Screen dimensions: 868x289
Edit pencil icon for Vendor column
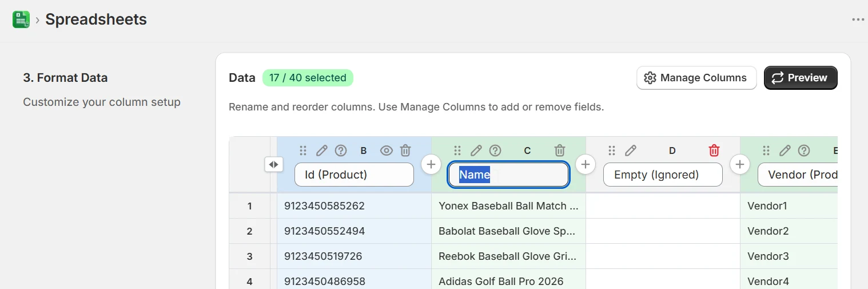tap(785, 151)
